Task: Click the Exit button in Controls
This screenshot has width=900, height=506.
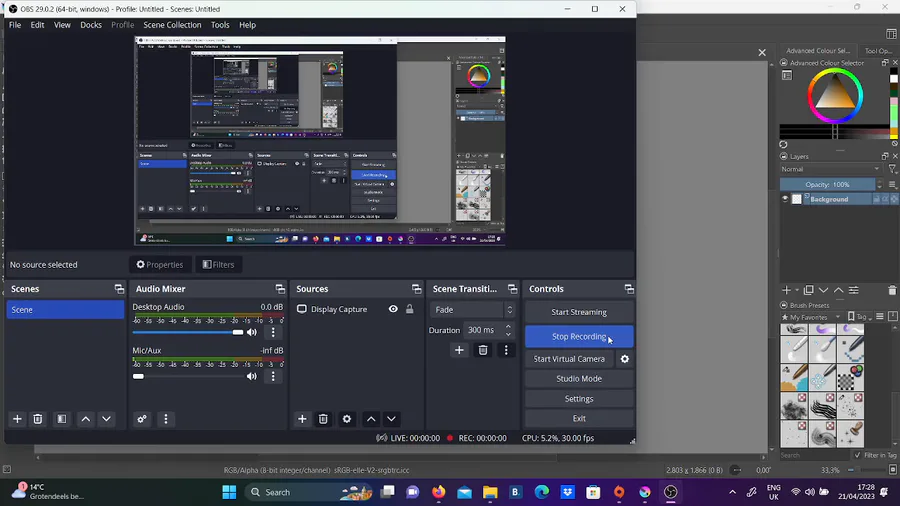Action: (x=579, y=418)
